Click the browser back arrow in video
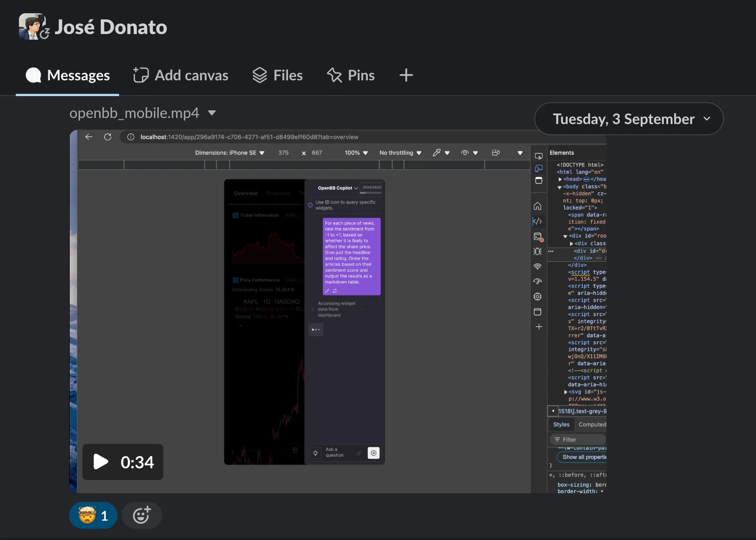 (89, 137)
